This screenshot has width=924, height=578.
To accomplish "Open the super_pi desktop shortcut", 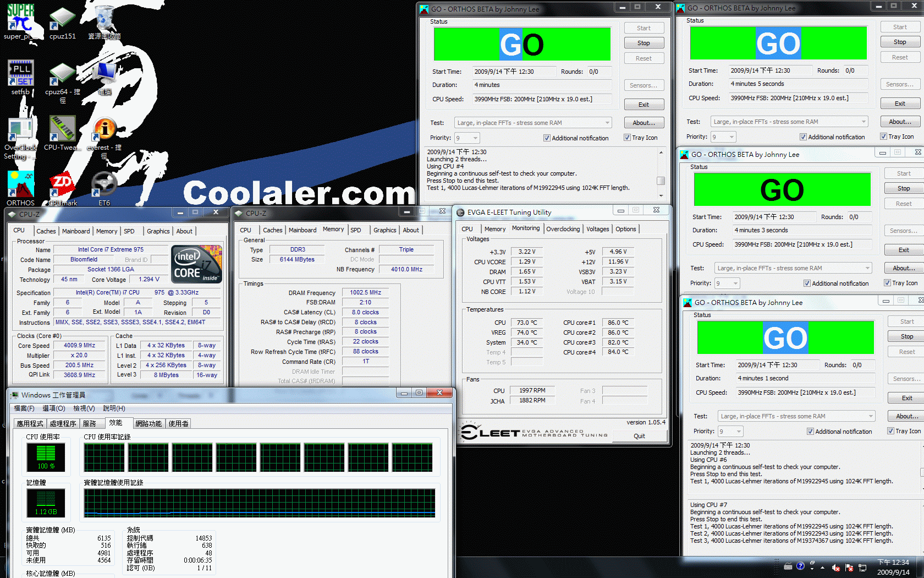I will 20,21.
